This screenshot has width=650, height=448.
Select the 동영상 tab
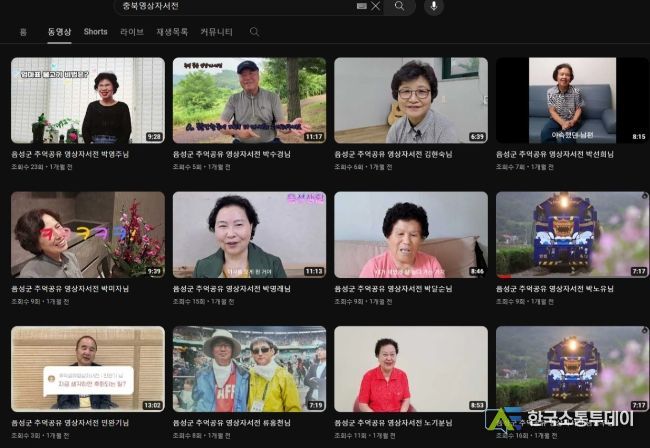point(59,32)
